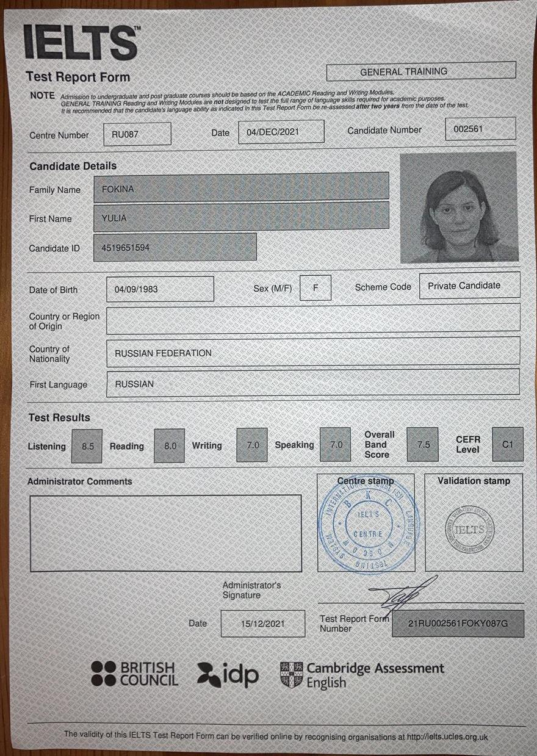This screenshot has height=756, width=537.
Task: Click the First Language field RUSSIAN
Action: click(x=314, y=383)
